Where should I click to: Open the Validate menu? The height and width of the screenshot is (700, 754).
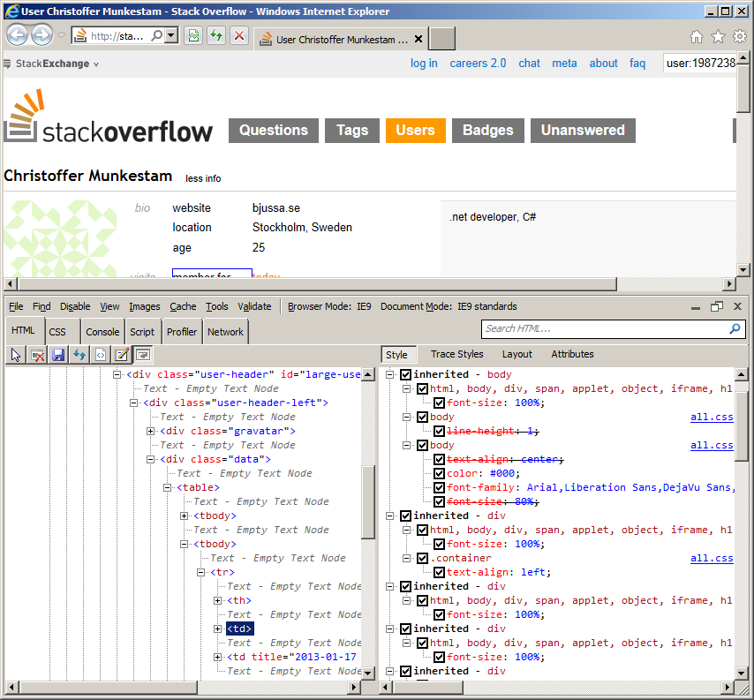click(254, 306)
